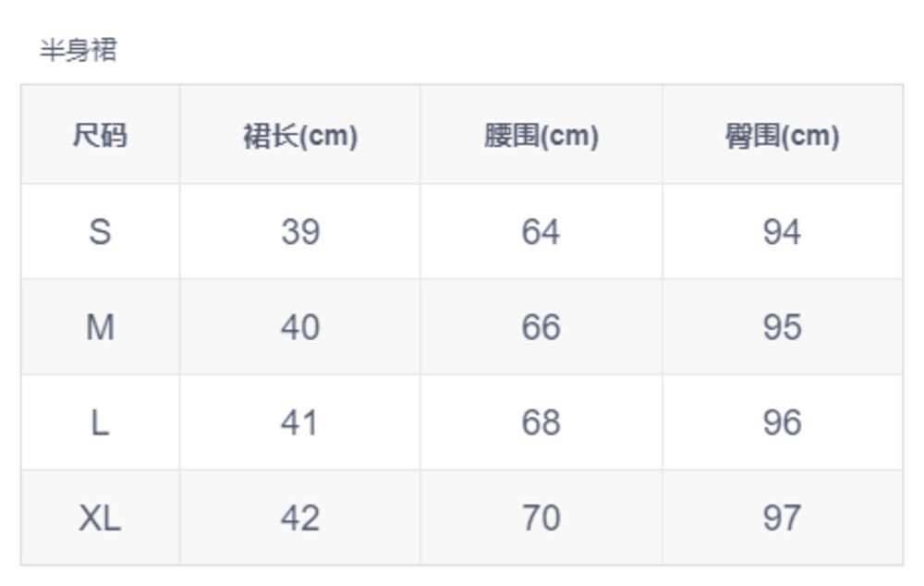The height and width of the screenshot is (586, 924).
Task: Click skirt length value 41
Action: 300,422
